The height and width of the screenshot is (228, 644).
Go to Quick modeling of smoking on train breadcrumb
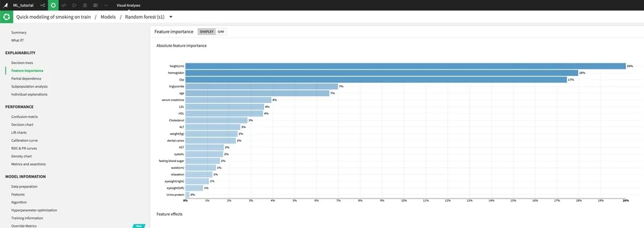point(53,17)
